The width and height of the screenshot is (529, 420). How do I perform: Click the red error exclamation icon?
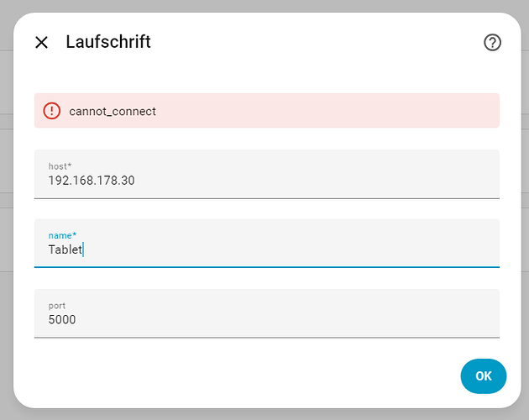pyautogui.click(x=52, y=111)
